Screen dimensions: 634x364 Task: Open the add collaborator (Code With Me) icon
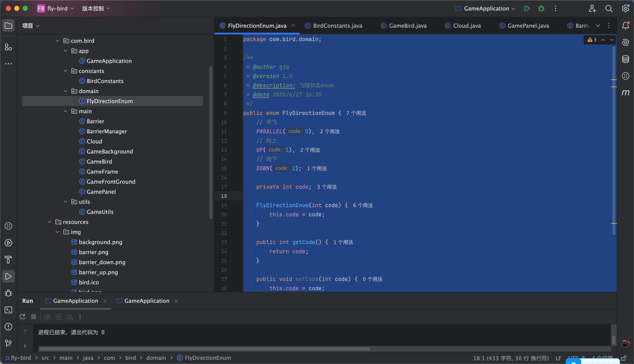[x=592, y=9]
